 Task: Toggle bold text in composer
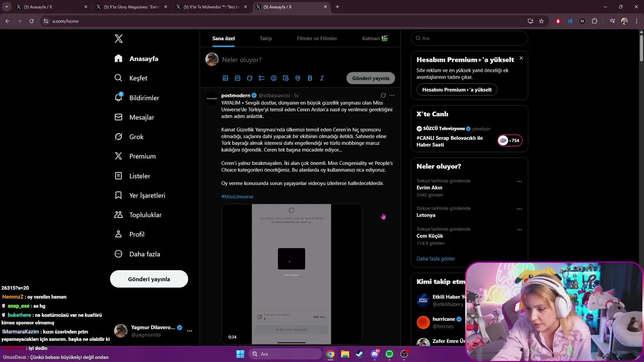tap(310, 78)
